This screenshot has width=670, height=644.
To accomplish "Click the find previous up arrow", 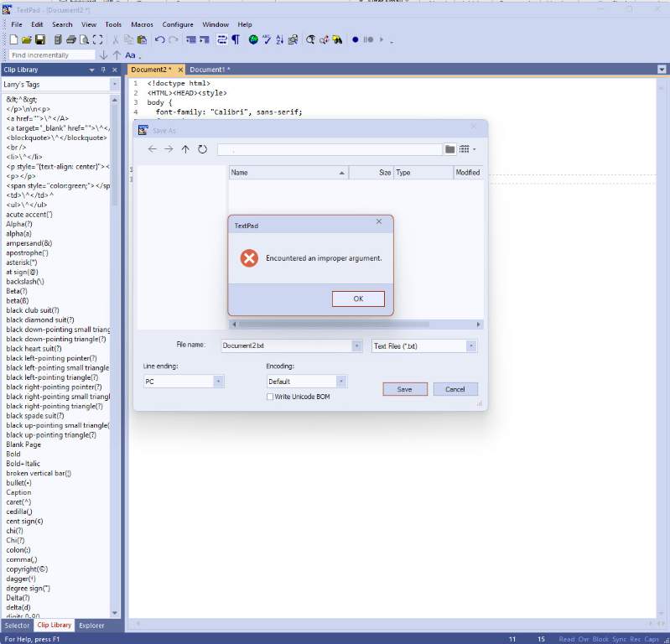I will (x=117, y=55).
